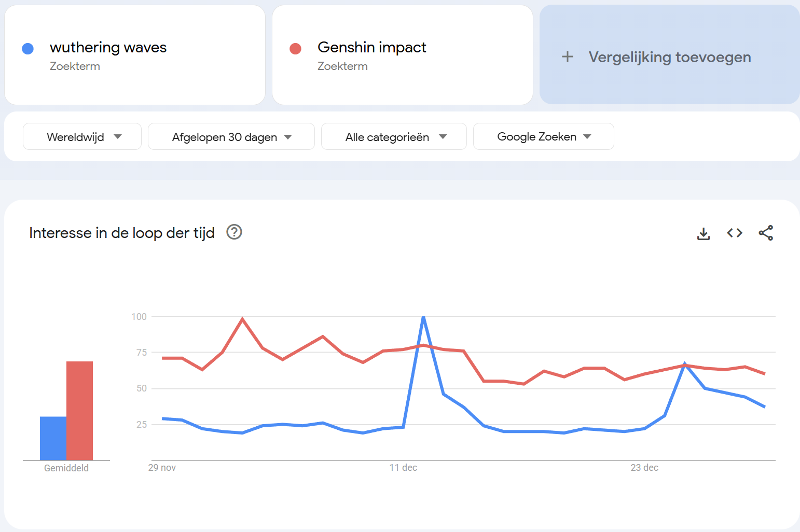The image size is (800, 532).
Task: Click the share icon for the chart
Action: (x=766, y=233)
